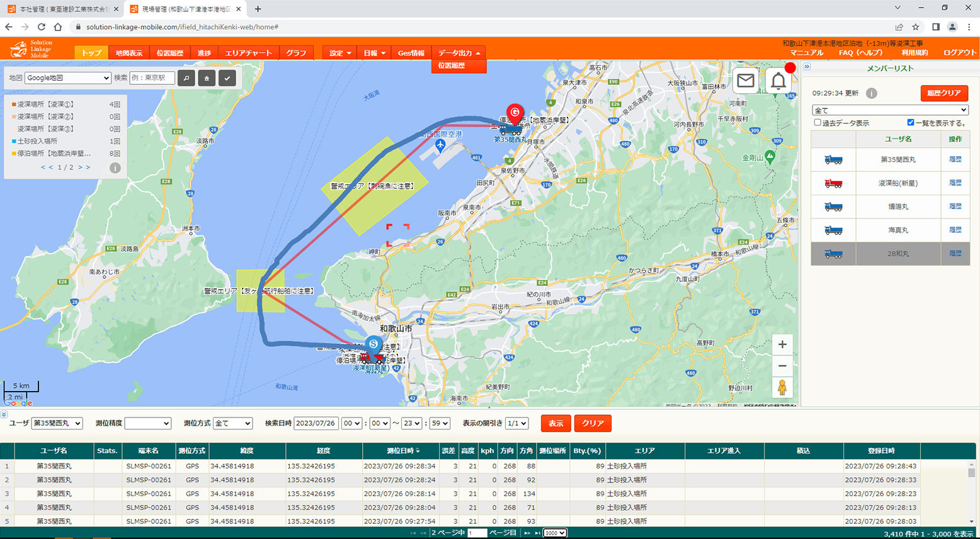This screenshot has height=539, width=980.
Task: Collapse the data table with the small arrow icon
Action: point(4,414)
